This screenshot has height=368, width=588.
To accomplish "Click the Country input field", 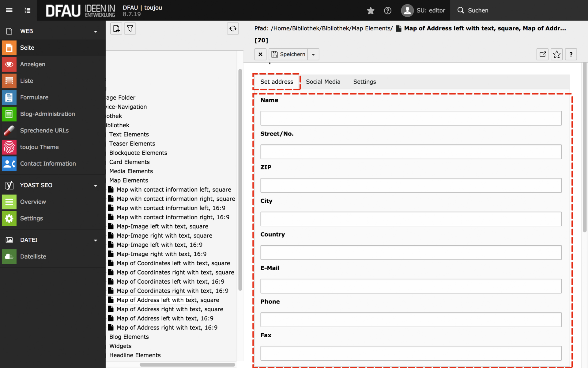I will (411, 252).
